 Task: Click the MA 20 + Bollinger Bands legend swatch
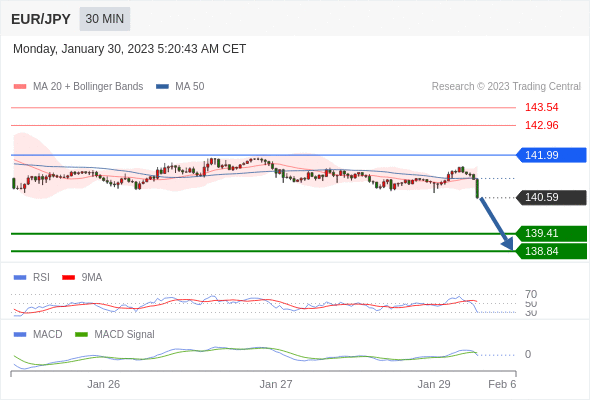[x=20, y=87]
